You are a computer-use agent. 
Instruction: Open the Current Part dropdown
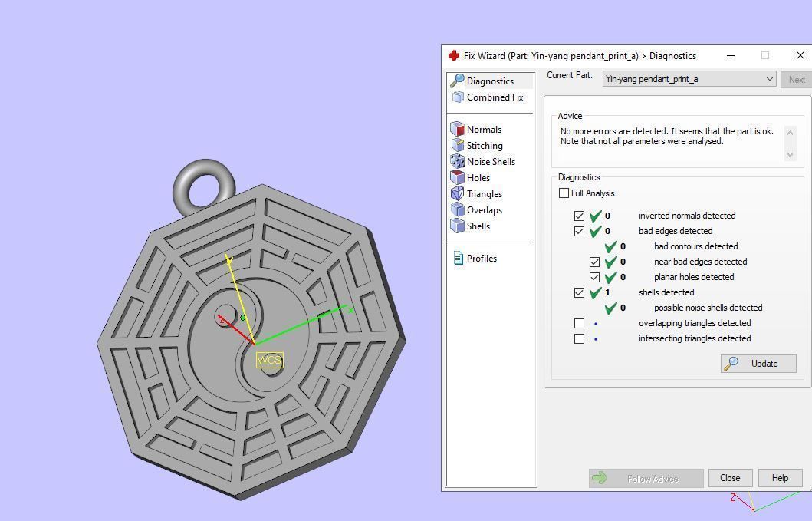point(689,79)
